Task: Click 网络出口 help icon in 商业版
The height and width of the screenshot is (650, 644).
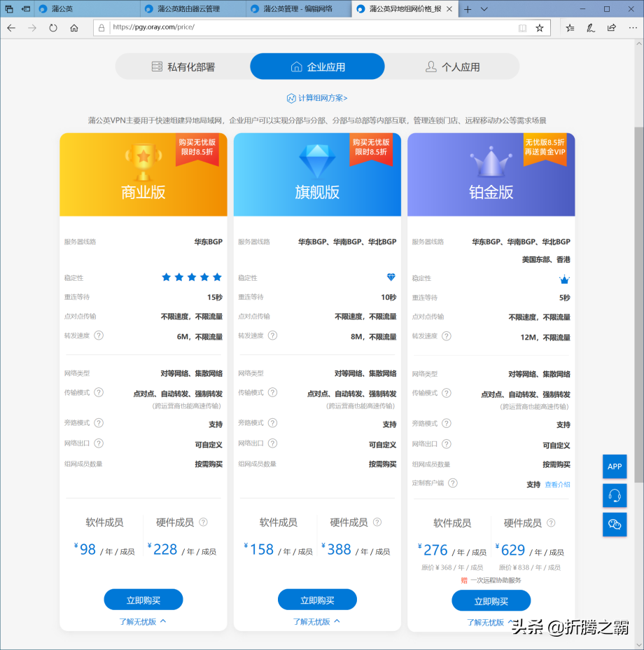Action: click(99, 443)
